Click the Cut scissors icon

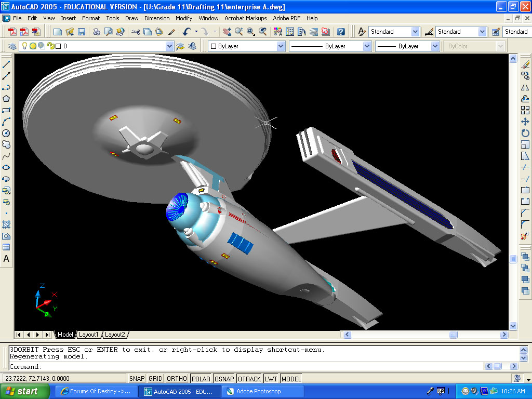click(136, 32)
